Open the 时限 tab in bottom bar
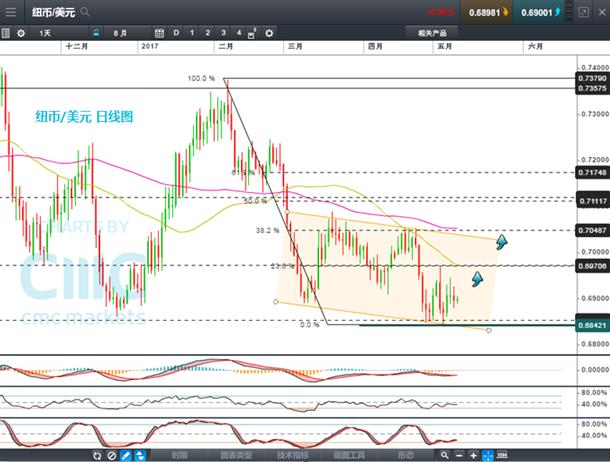Screen dimensions: 610x462 179,455
